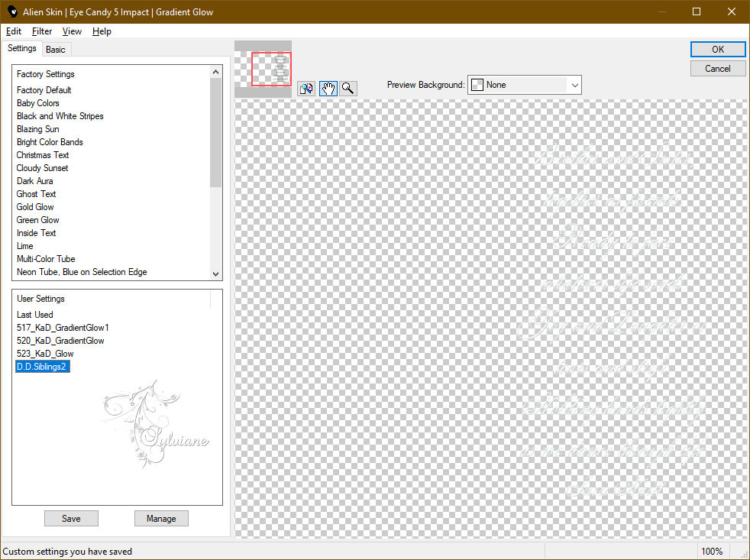The image size is (750, 560).
Task: Select the Ghost Text preset
Action: tap(36, 193)
